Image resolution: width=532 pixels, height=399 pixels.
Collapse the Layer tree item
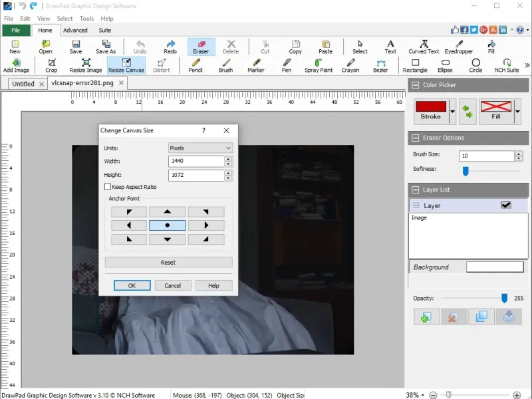(416, 205)
